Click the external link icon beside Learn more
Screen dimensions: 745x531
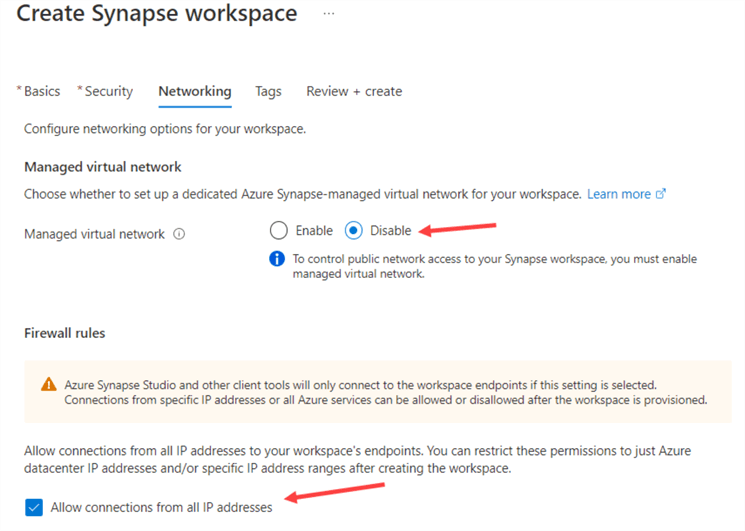click(660, 194)
